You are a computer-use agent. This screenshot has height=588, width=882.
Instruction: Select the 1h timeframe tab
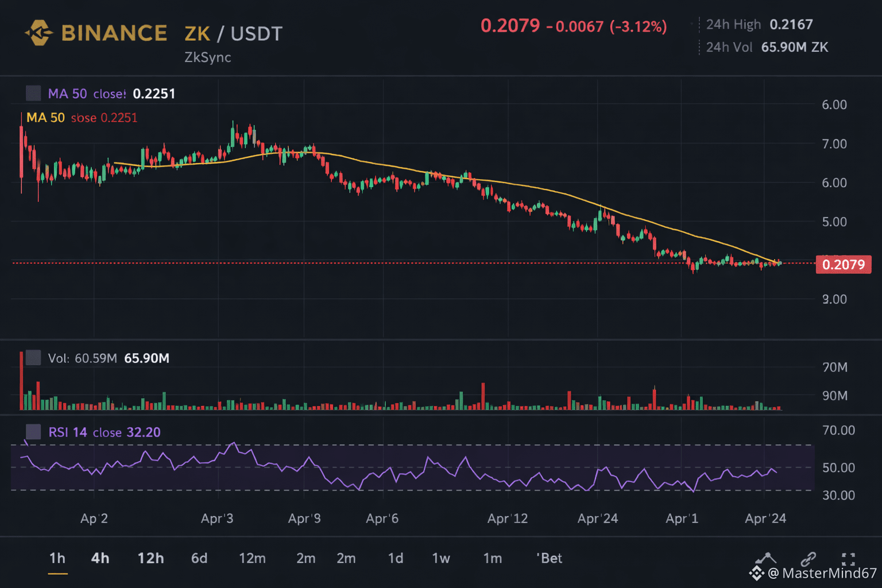click(x=57, y=558)
